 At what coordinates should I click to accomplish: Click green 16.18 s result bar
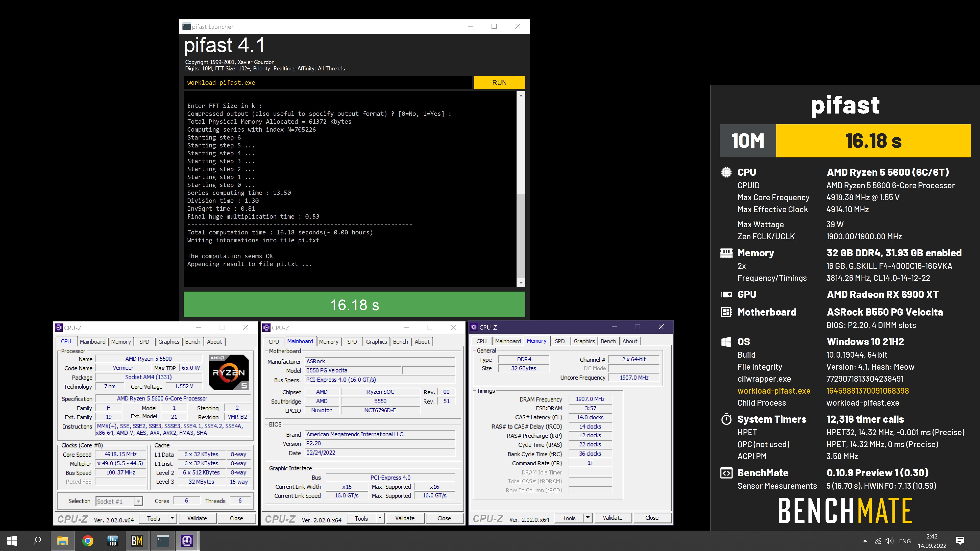tap(354, 305)
